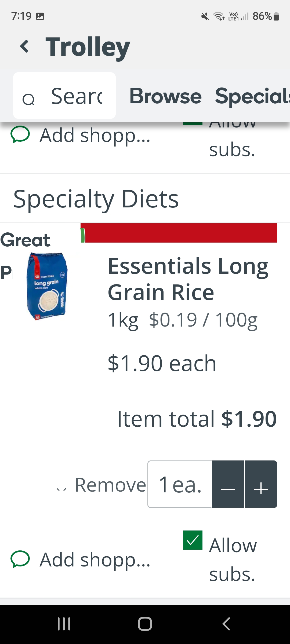
Task: Tap the small chevron left of Remove
Action: (61, 489)
